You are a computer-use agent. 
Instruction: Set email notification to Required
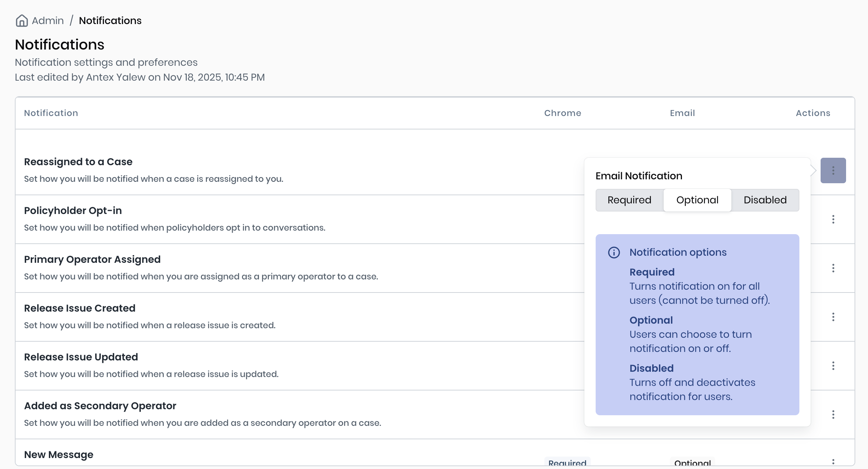coord(629,200)
